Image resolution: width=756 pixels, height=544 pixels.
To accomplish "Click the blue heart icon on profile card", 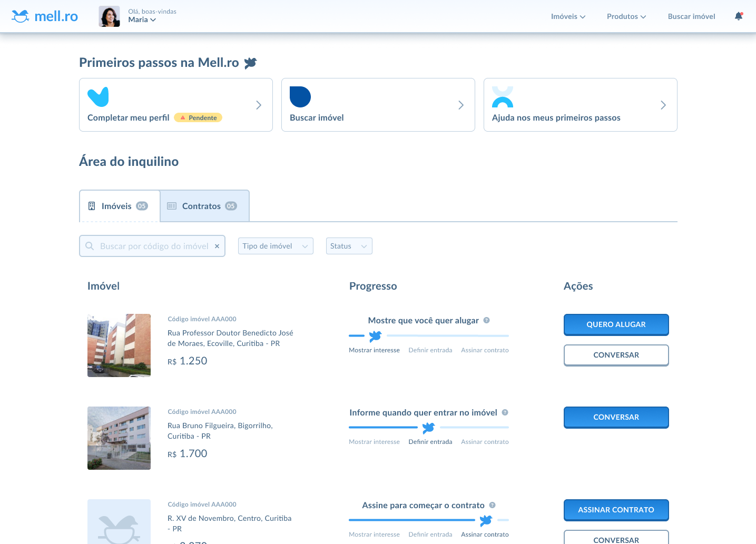I will (98, 97).
